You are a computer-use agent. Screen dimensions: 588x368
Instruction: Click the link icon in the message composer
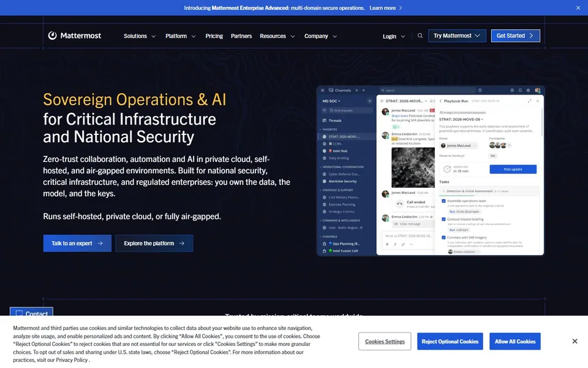coord(403,245)
